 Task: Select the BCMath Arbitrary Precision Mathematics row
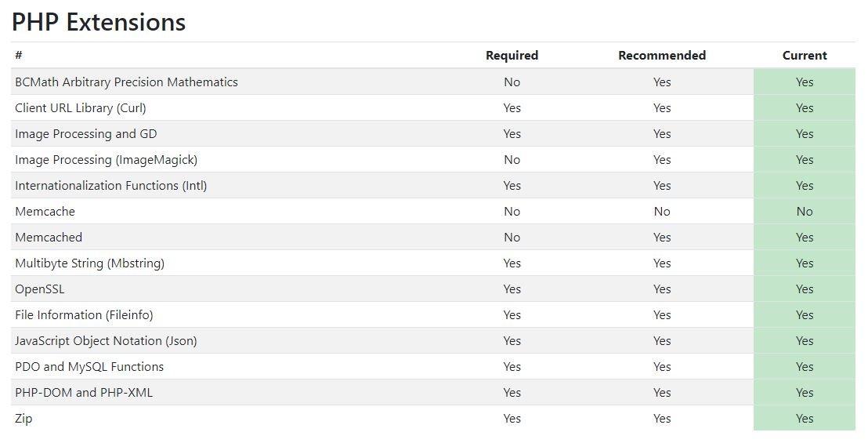click(x=126, y=82)
